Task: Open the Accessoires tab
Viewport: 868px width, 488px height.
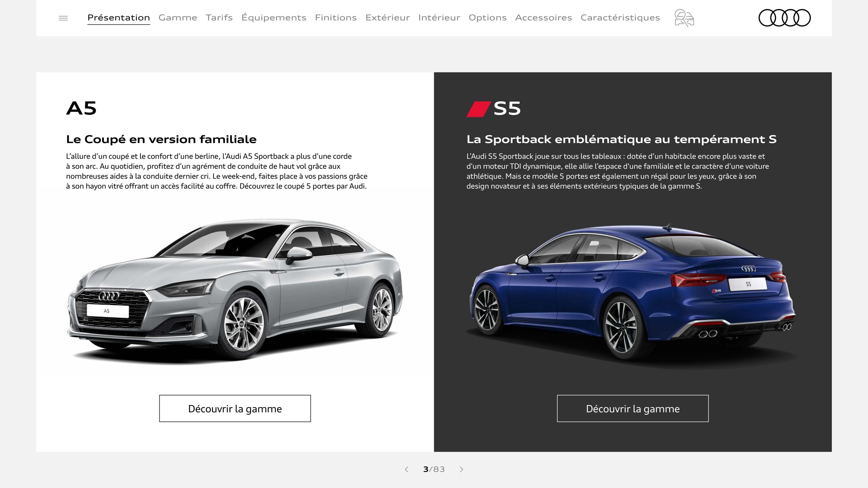Action: tap(543, 17)
